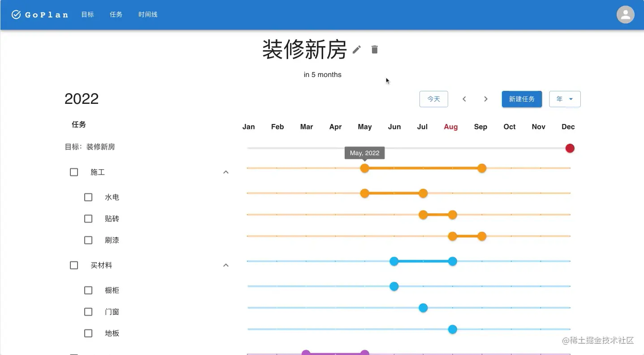Click the red goal marker near Dec
644x355 pixels.
click(570, 148)
